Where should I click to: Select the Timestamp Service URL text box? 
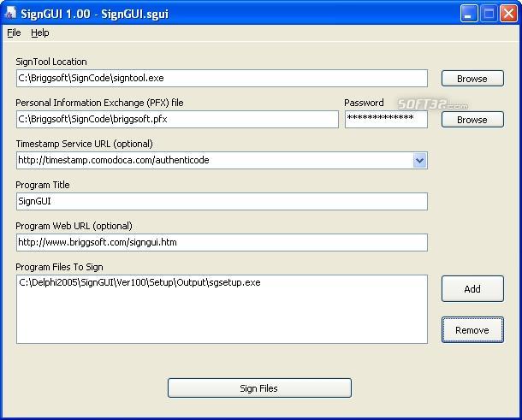point(215,161)
